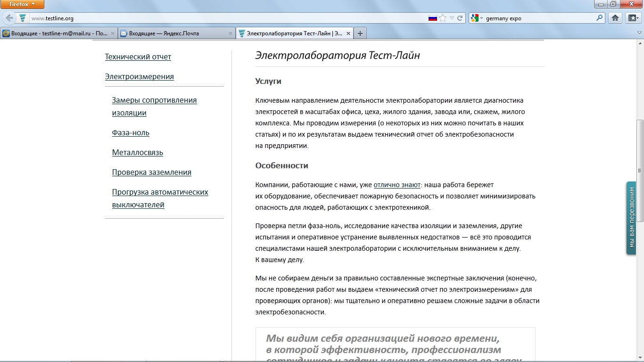Click the Особенности heading
The image size is (644, 362).
(282, 165)
